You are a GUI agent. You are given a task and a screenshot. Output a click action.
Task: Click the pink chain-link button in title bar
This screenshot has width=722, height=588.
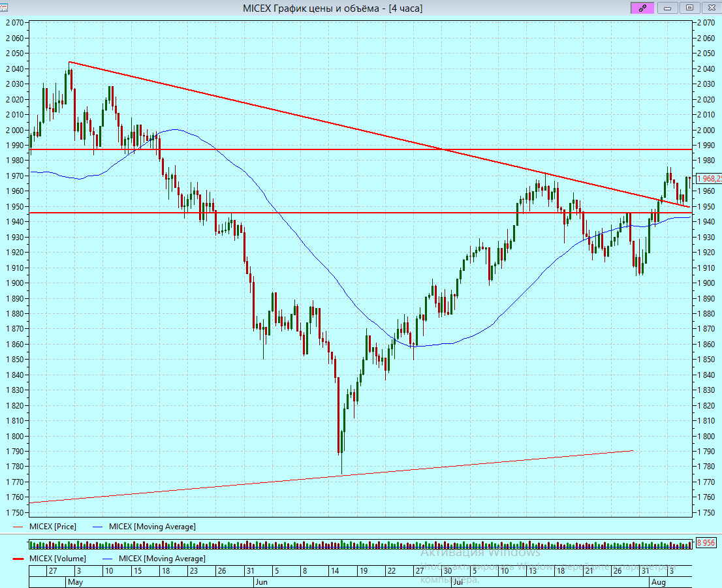coord(642,8)
